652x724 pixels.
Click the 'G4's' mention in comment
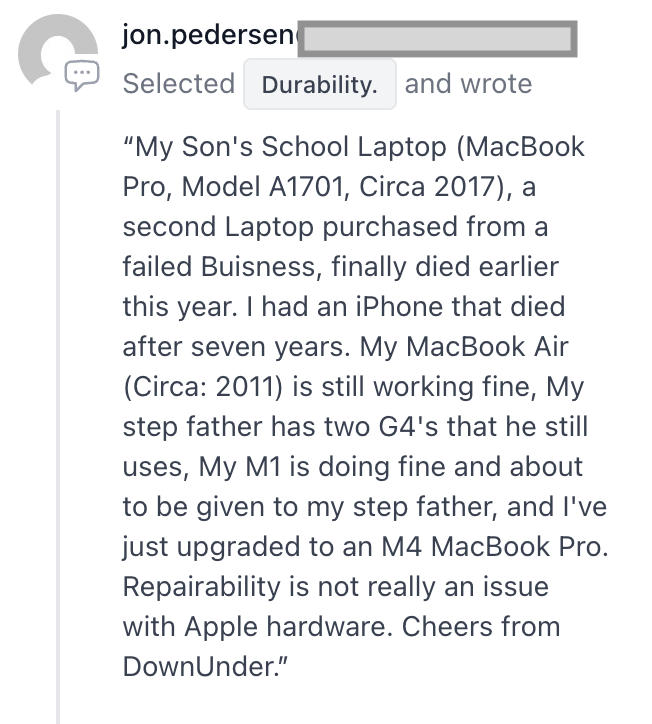click(408, 427)
